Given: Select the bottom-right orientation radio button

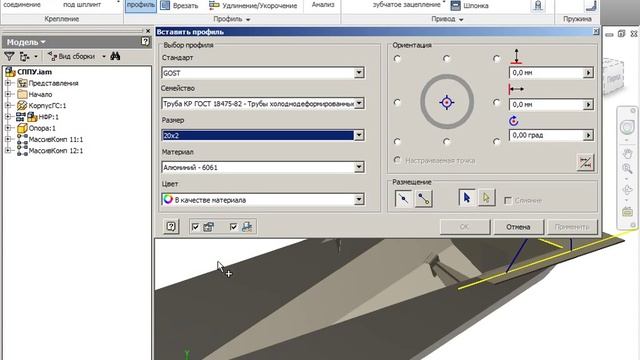Looking at the screenshot, I should pyautogui.click(x=496, y=141).
